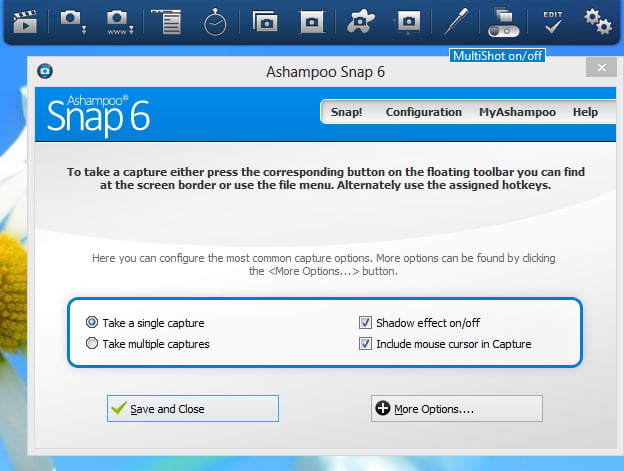Select Take multiple captures option
Screen dimensions: 624x471
tap(92, 343)
